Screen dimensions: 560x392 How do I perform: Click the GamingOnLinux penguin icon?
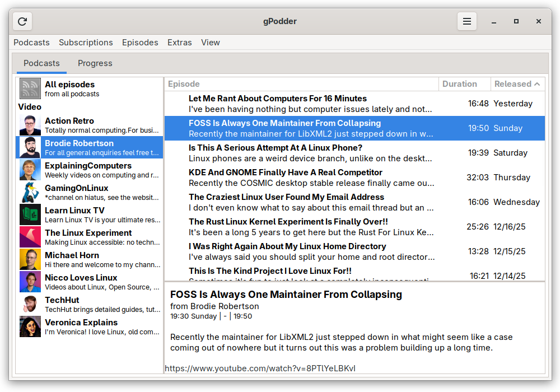pos(30,193)
